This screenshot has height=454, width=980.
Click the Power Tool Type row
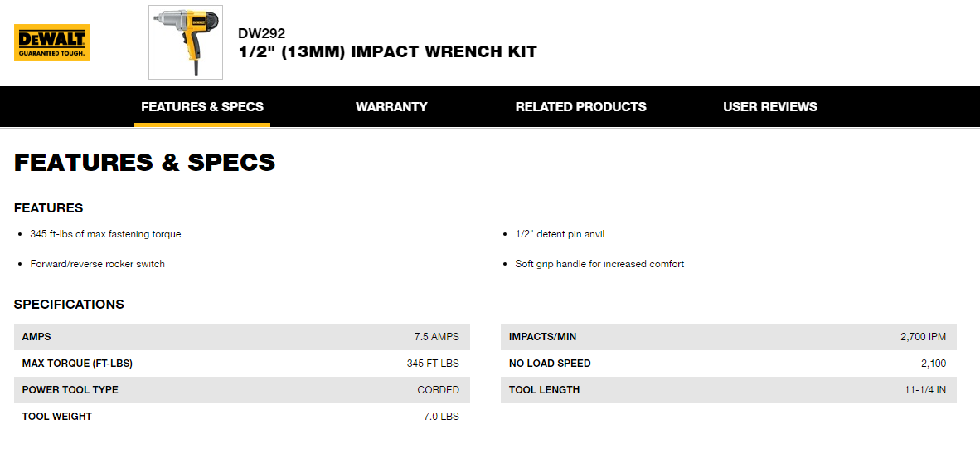[241, 390]
